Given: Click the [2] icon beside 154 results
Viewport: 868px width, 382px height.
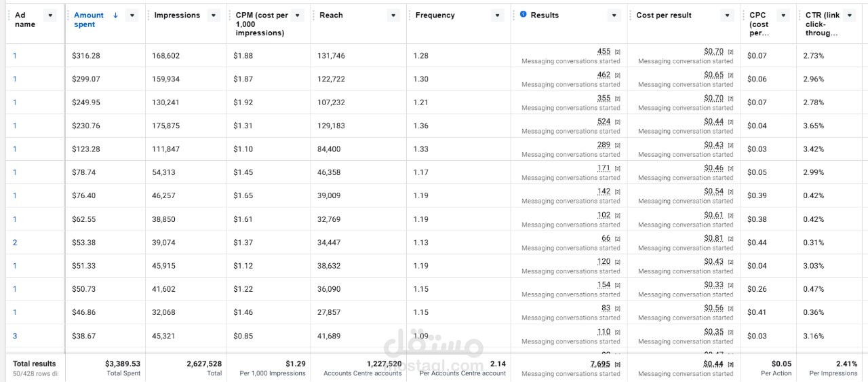Looking at the screenshot, I should (x=617, y=286).
